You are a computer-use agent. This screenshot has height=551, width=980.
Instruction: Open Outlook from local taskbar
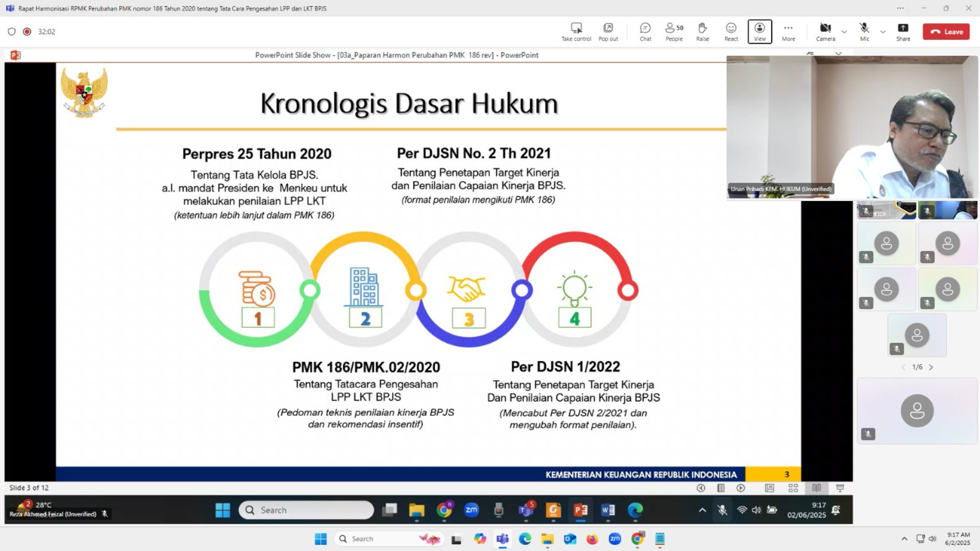point(570,539)
